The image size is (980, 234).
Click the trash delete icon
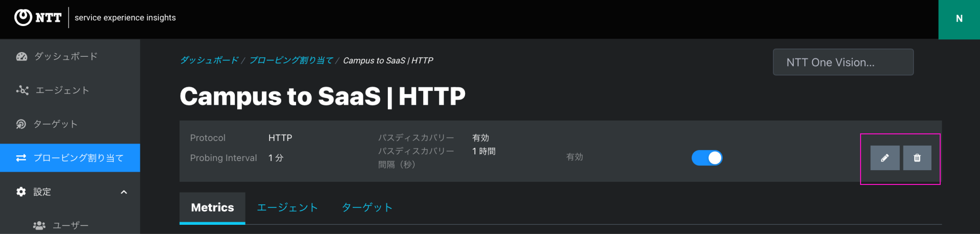coord(917,158)
